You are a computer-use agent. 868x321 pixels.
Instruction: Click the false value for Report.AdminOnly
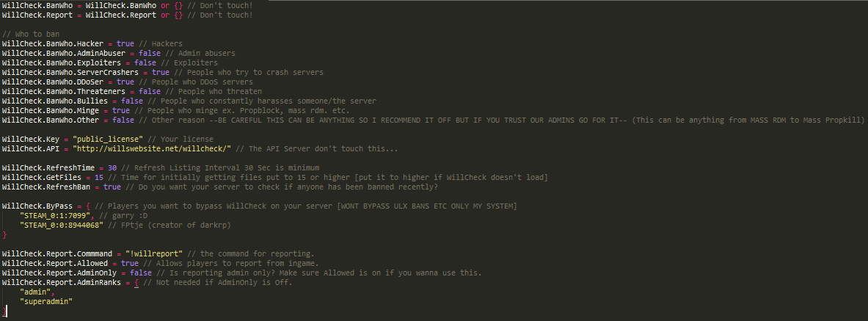pos(143,273)
